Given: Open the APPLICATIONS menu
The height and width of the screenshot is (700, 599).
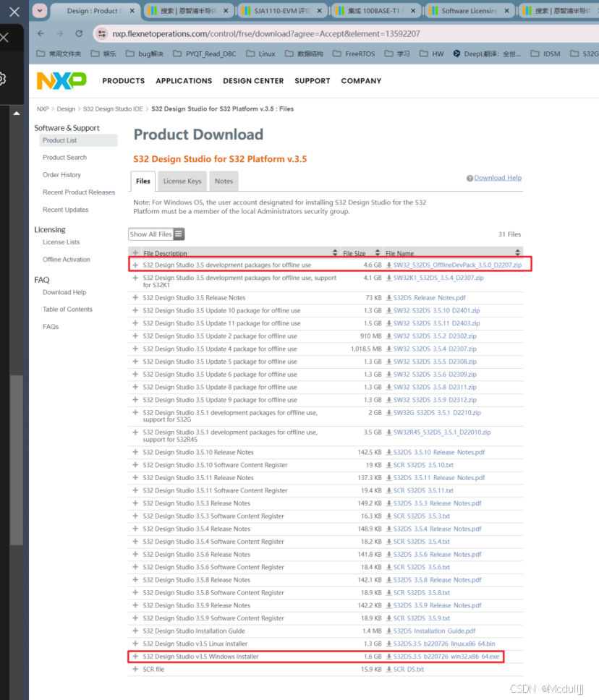Looking at the screenshot, I should [184, 81].
